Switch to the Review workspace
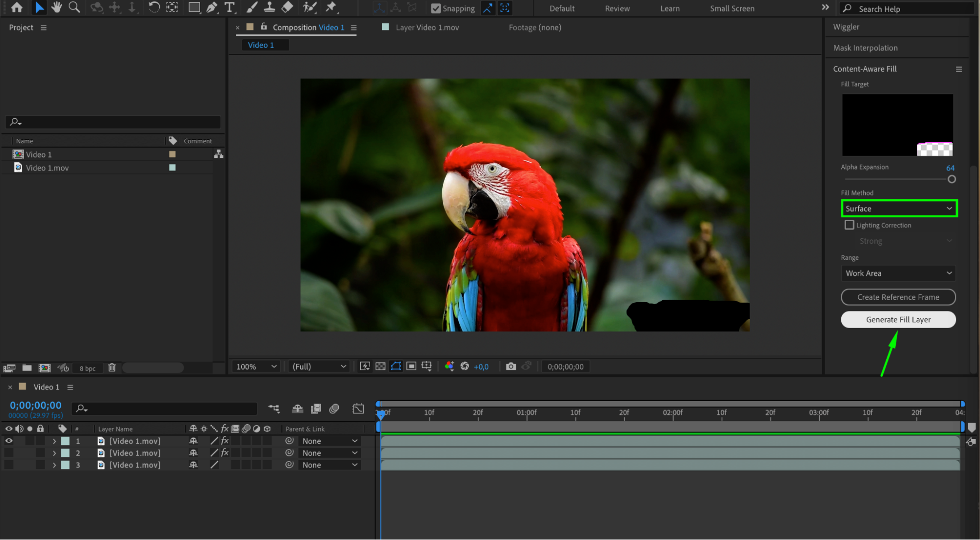The image size is (980, 540). pyautogui.click(x=617, y=8)
